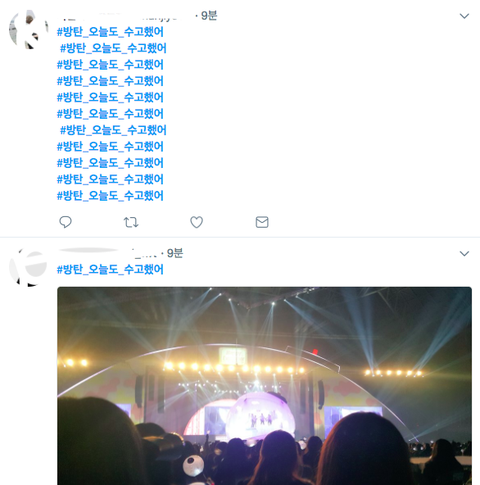Open the 9분 timestamp of the concert photo tweet

[x=175, y=253]
